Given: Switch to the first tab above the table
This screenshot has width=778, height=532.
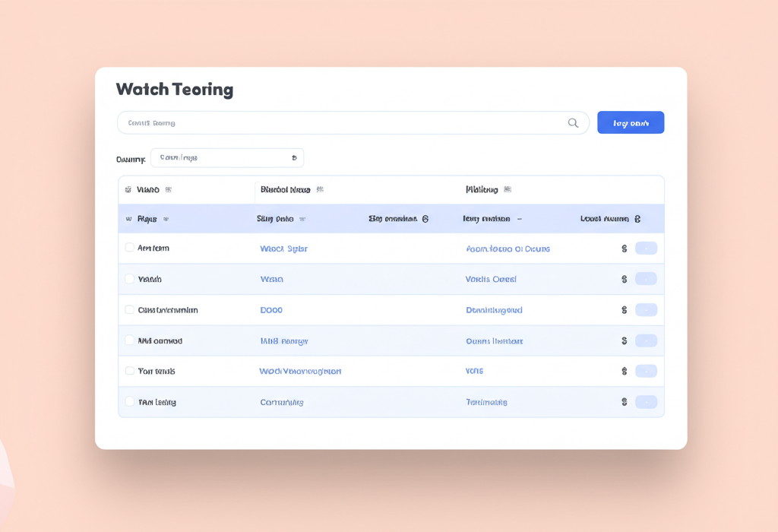Looking at the screenshot, I should [x=148, y=189].
